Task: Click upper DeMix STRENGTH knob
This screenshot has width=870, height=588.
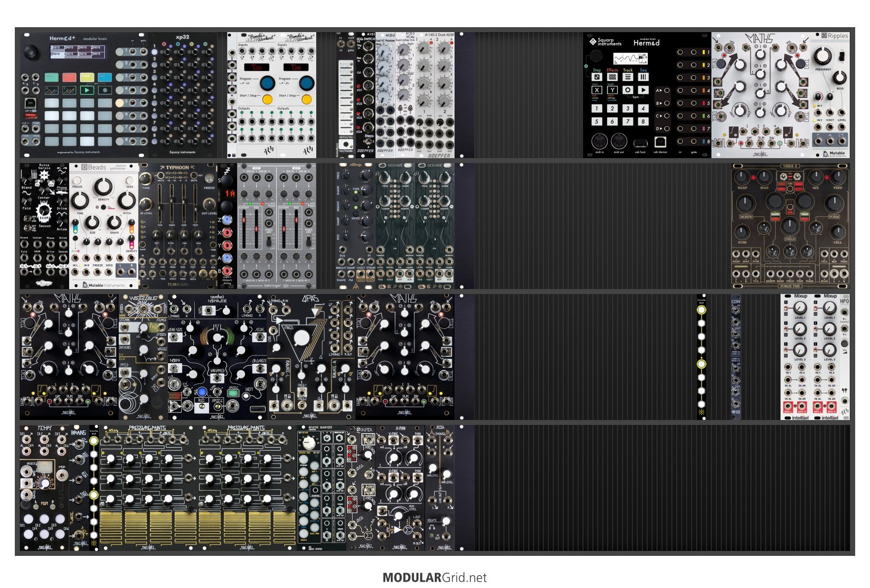Action: coord(368,455)
